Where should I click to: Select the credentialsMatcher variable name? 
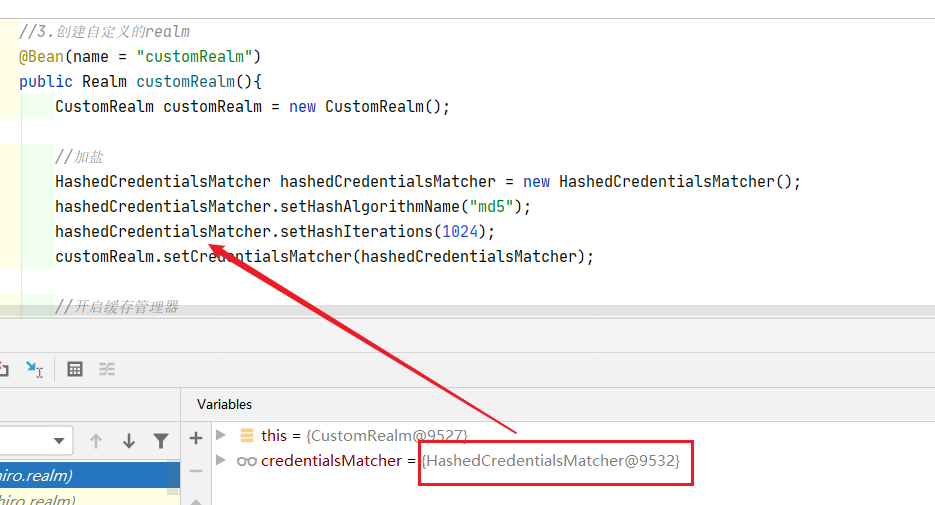click(331, 460)
